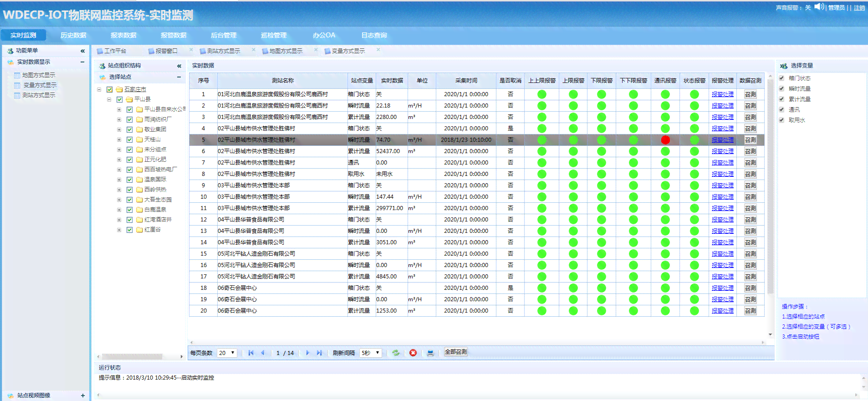The width and height of the screenshot is (868, 401).
Task: Open the 历史数据 menu
Action: point(73,35)
